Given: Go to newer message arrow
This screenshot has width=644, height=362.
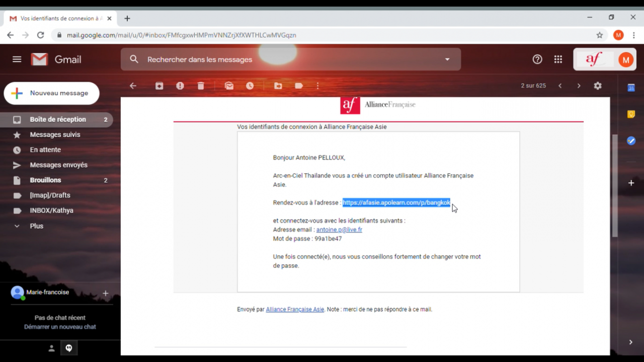Looking at the screenshot, I should click(560, 86).
